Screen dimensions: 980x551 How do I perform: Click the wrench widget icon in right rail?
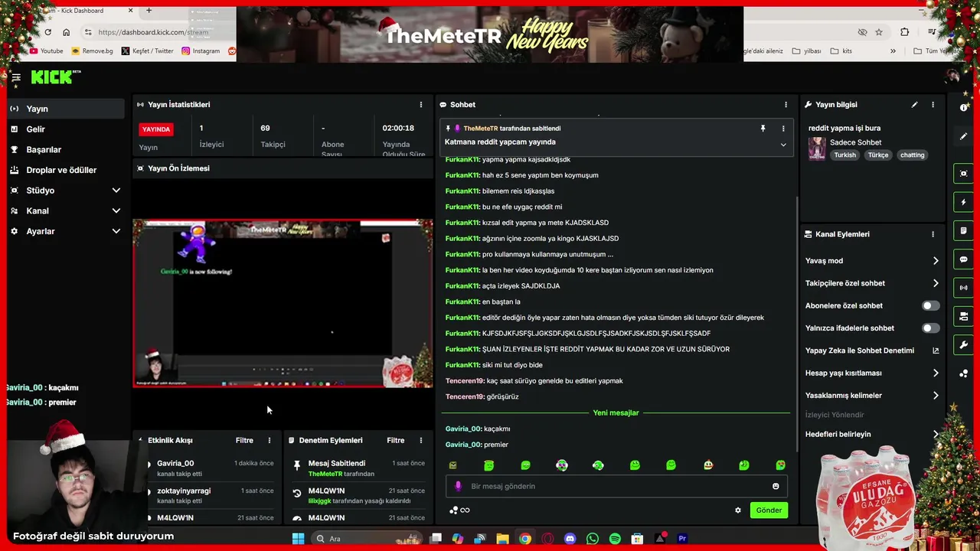point(964,345)
